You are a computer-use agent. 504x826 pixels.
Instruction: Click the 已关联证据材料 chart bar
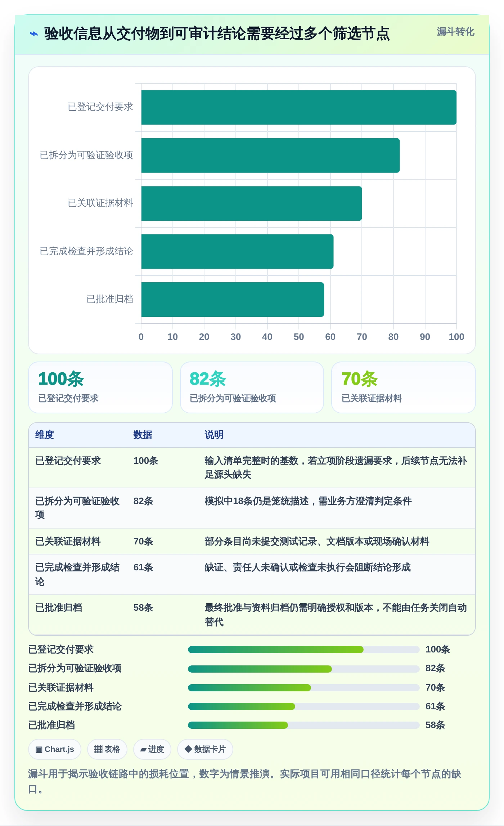coord(252,203)
